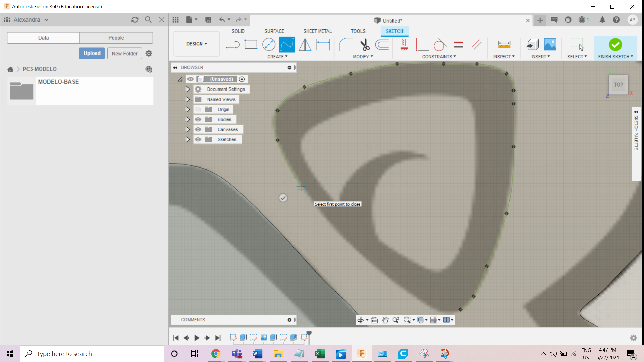Select the Fillet modify tool

pos(345,45)
